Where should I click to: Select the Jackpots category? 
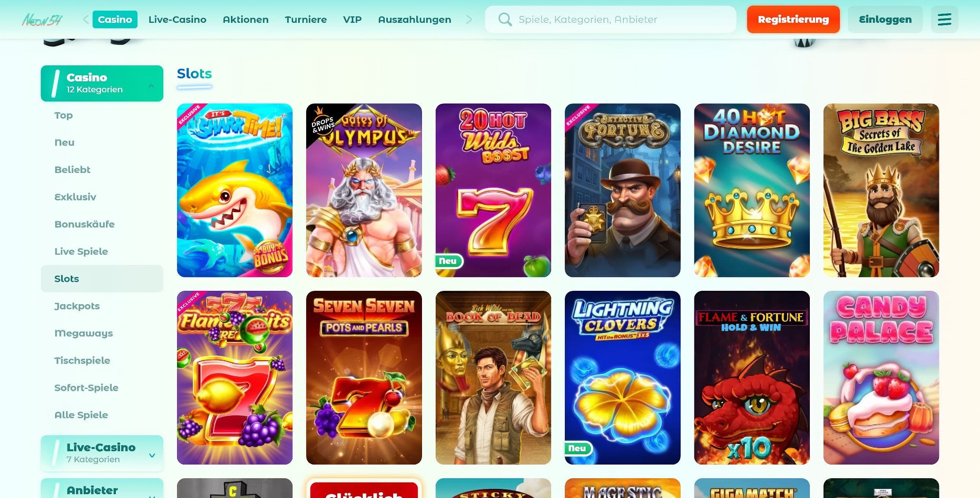(x=77, y=306)
